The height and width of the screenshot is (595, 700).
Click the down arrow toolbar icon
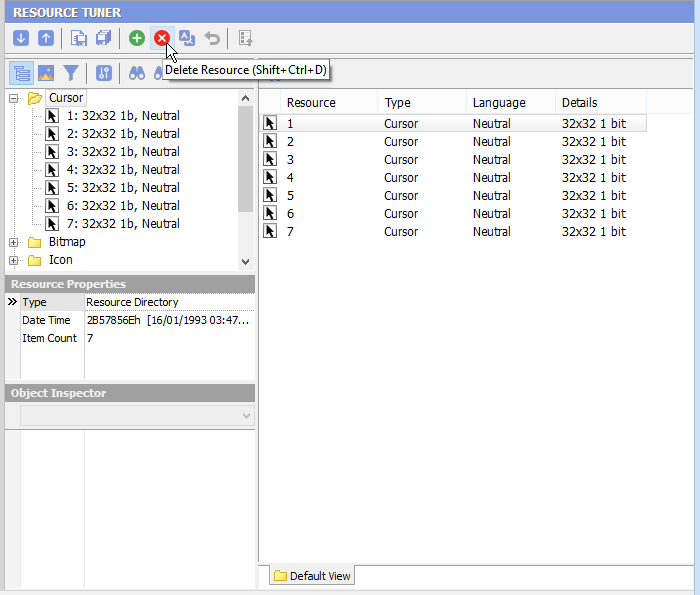click(21, 38)
